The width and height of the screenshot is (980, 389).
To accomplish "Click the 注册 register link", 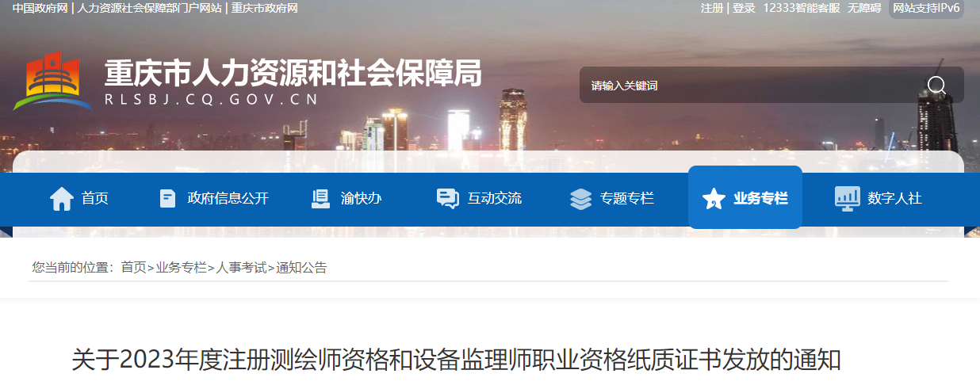I will coord(712,8).
